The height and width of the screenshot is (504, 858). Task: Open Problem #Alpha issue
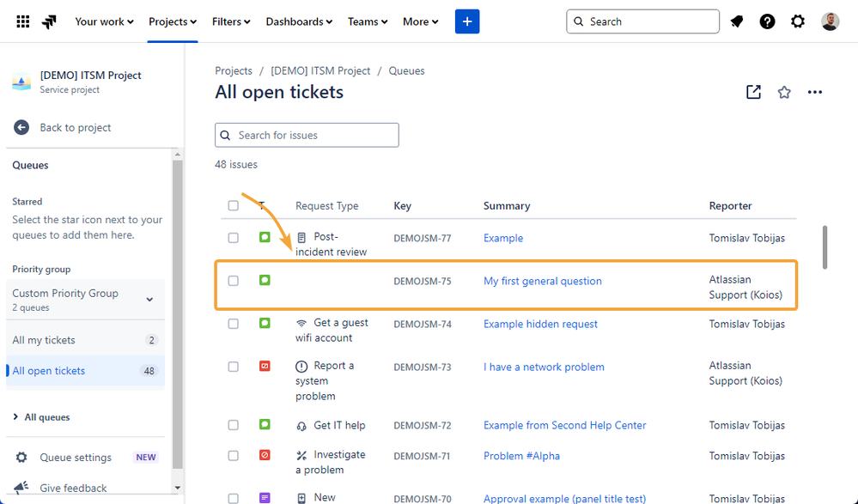521,456
